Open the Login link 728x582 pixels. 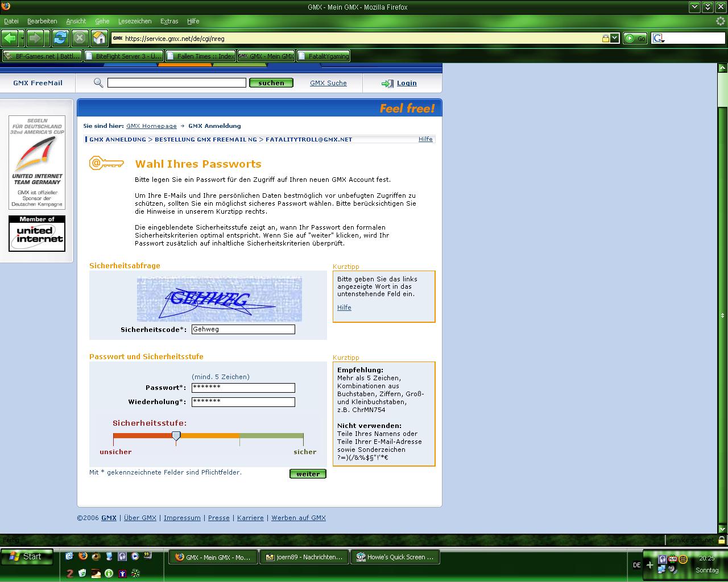click(406, 83)
